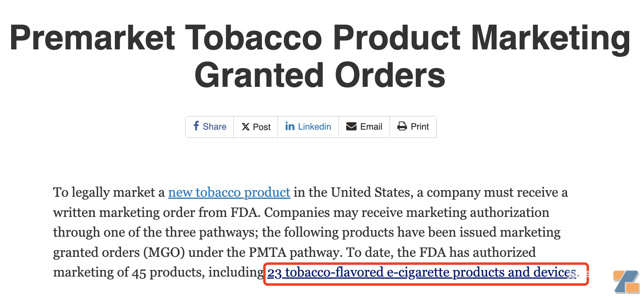Click the LinkedIn 'in' icon

point(290,126)
